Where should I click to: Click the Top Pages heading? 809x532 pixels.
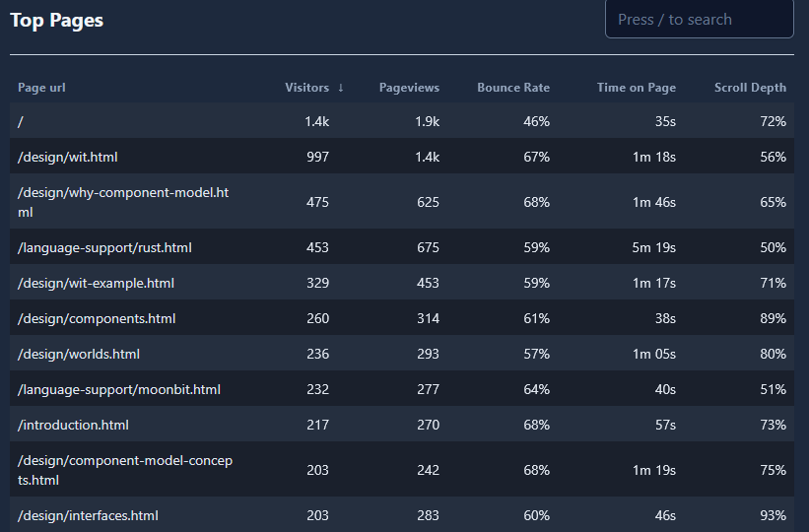tap(56, 20)
